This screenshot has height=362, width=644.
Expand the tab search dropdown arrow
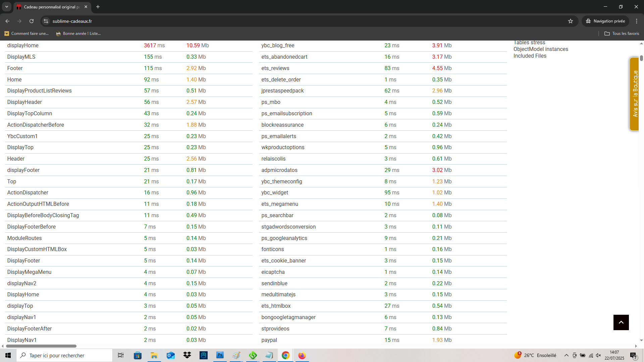coord(6,7)
